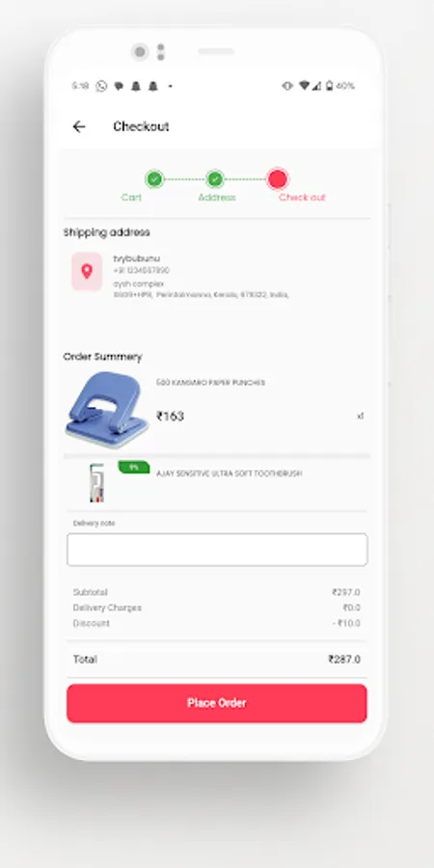Select the Address step green checkmark
The width and height of the screenshot is (434, 868).
[215, 179]
